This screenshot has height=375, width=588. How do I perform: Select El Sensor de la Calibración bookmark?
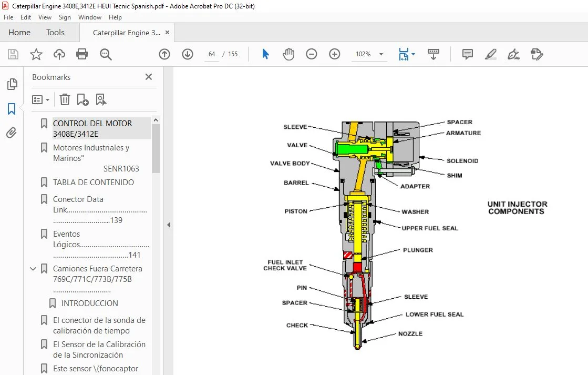(x=99, y=349)
